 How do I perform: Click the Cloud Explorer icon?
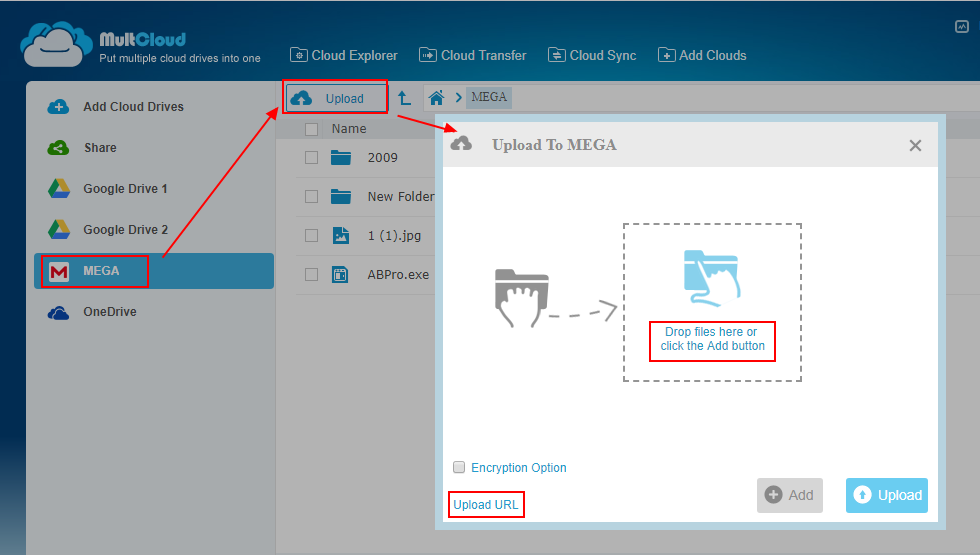(298, 55)
